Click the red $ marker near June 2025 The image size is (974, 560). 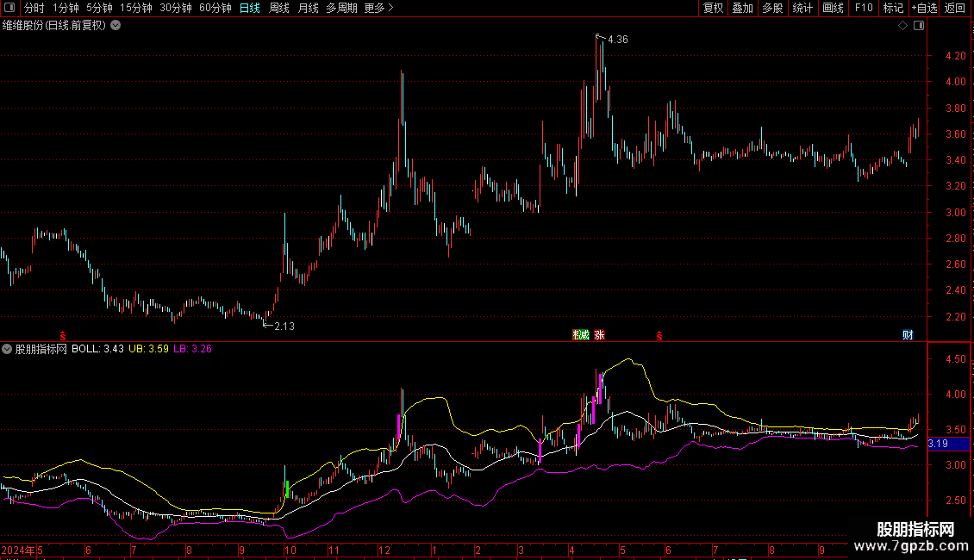point(659,334)
